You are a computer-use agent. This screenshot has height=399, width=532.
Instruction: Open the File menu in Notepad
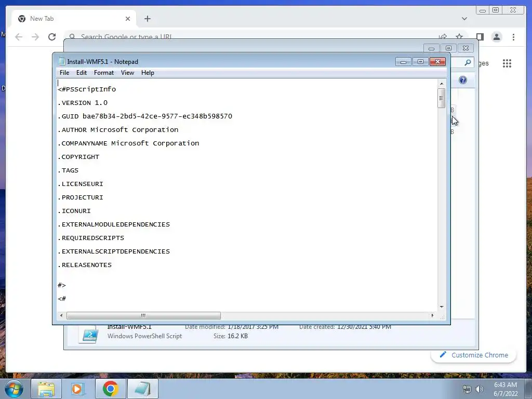point(64,73)
